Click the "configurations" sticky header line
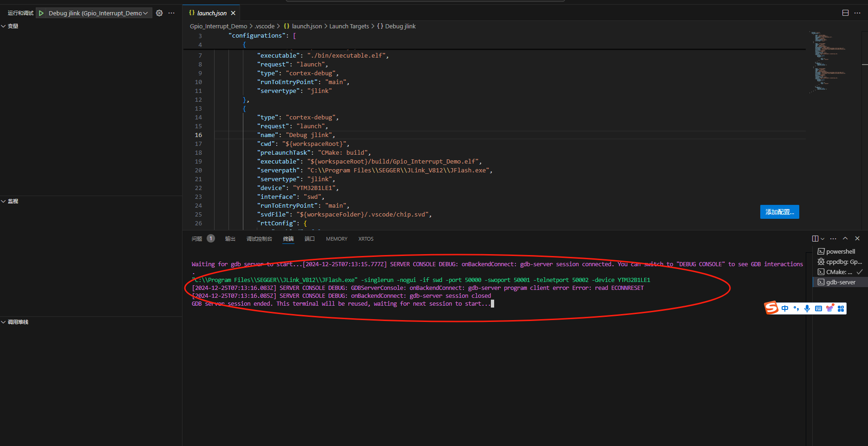868x446 pixels. click(x=262, y=35)
